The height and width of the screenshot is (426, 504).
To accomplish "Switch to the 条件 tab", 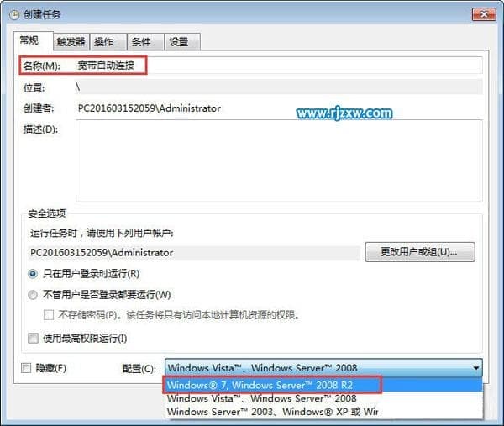I will tap(145, 42).
